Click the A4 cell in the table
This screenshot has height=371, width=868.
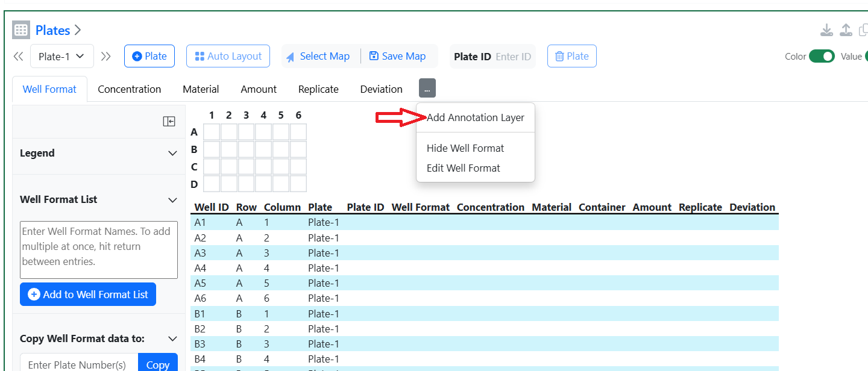[x=200, y=268]
